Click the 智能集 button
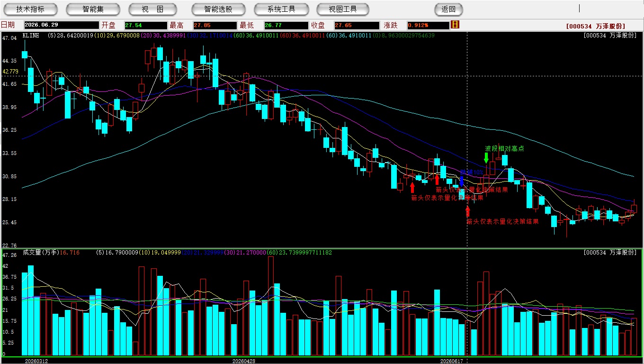The height and width of the screenshot is (364, 644). click(x=93, y=9)
